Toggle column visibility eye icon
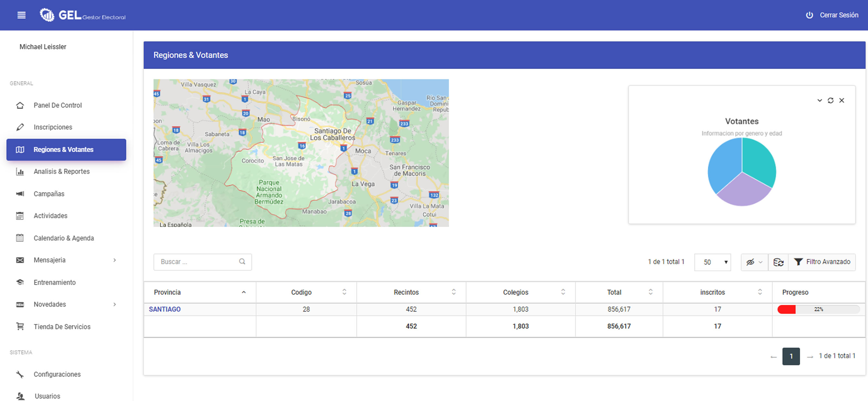 pyautogui.click(x=754, y=262)
